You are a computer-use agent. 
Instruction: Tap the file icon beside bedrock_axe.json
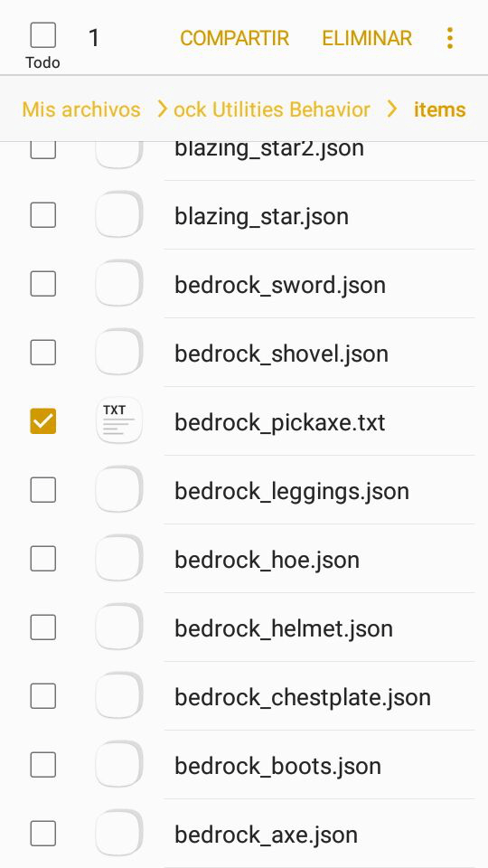(119, 833)
